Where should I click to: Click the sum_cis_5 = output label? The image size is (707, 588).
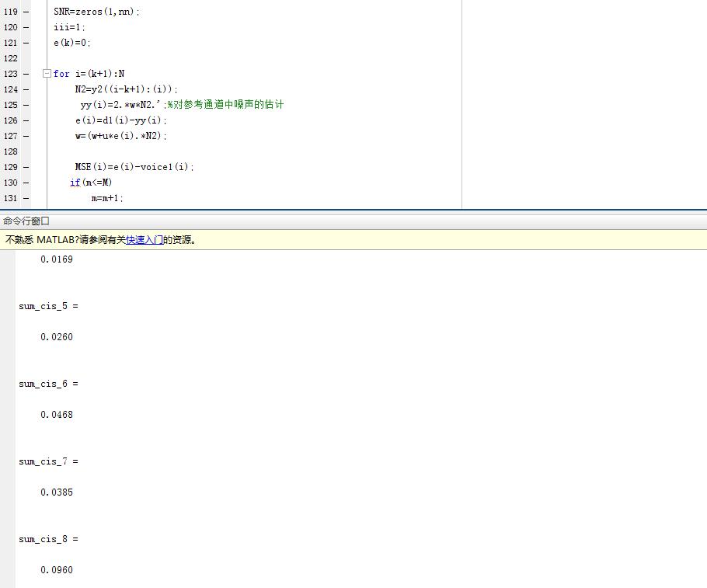pos(48,306)
